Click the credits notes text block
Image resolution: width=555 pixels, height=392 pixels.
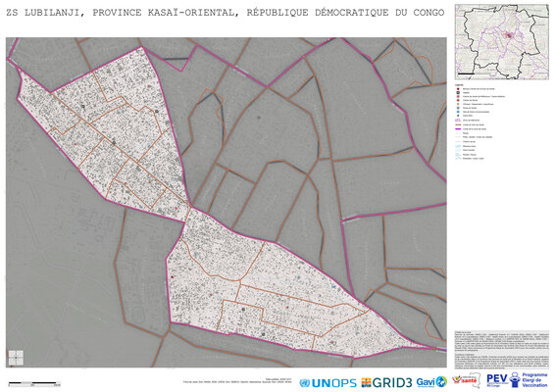click(501, 350)
